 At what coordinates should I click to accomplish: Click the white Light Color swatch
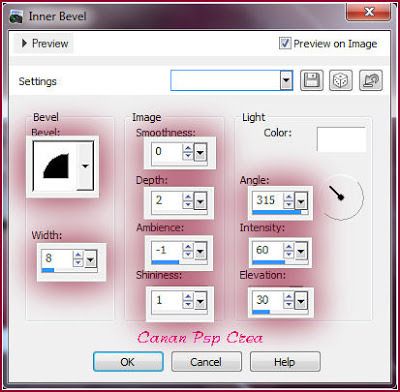(x=341, y=140)
